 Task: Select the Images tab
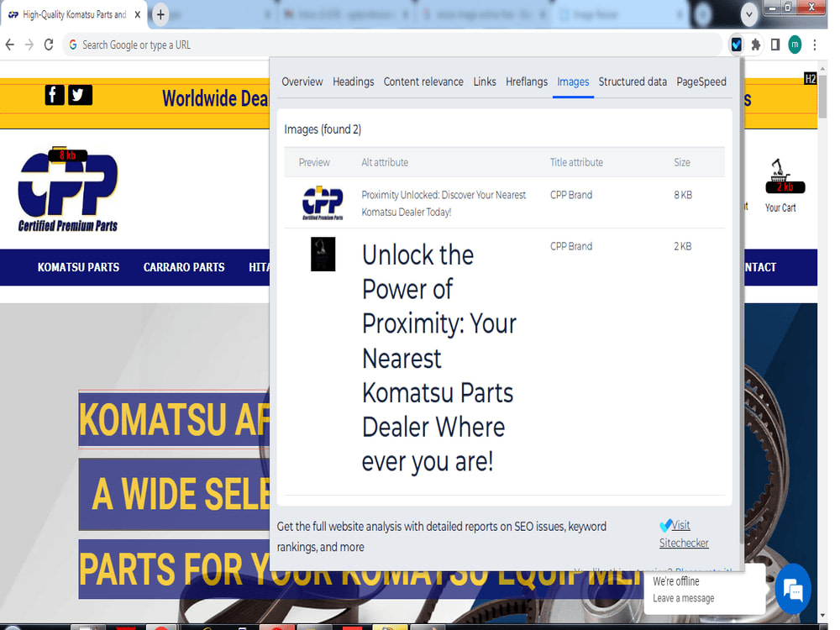(x=573, y=81)
